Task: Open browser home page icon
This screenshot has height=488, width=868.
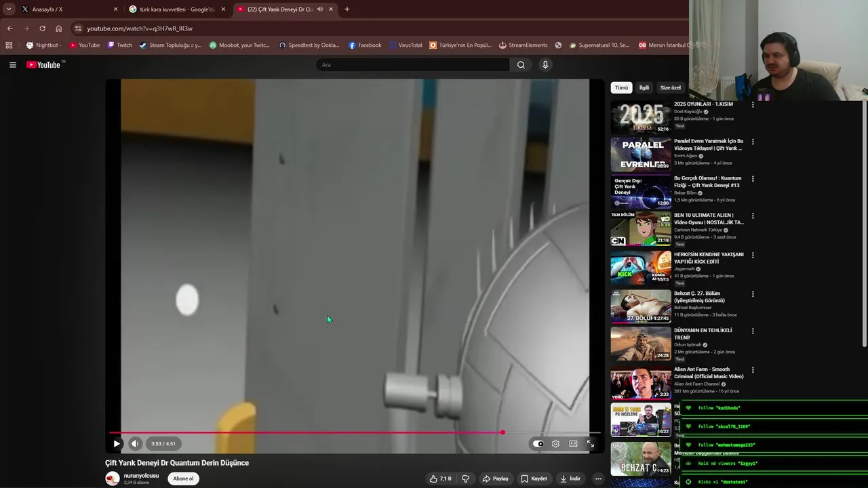Action: tap(58, 28)
